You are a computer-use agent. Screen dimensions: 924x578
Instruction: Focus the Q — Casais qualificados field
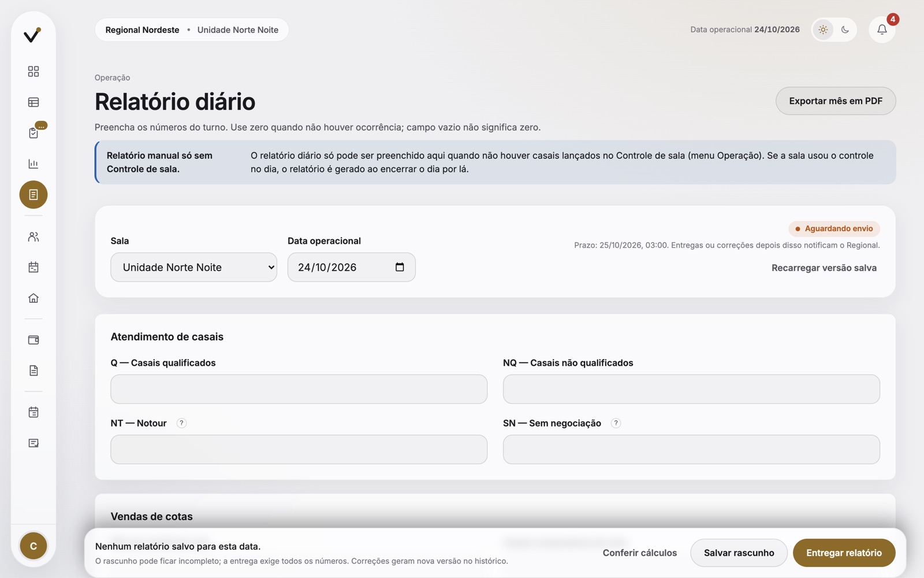coord(299,389)
